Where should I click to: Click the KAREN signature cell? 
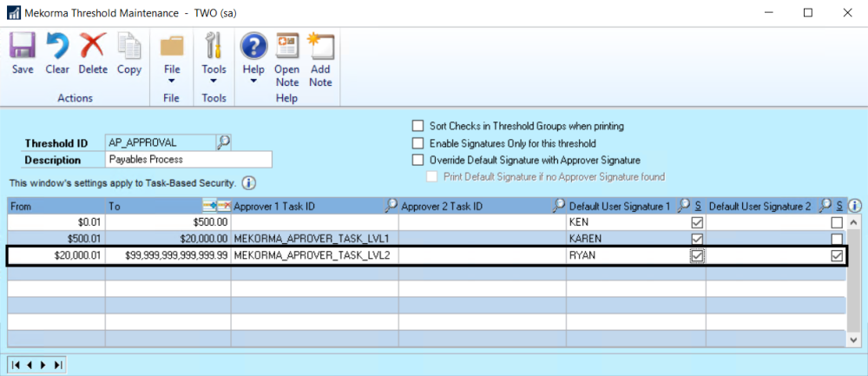point(628,239)
